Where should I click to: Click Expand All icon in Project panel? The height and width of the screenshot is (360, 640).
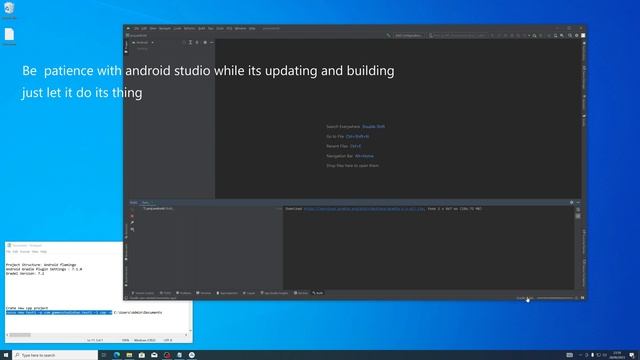click(x=190, y=42)
